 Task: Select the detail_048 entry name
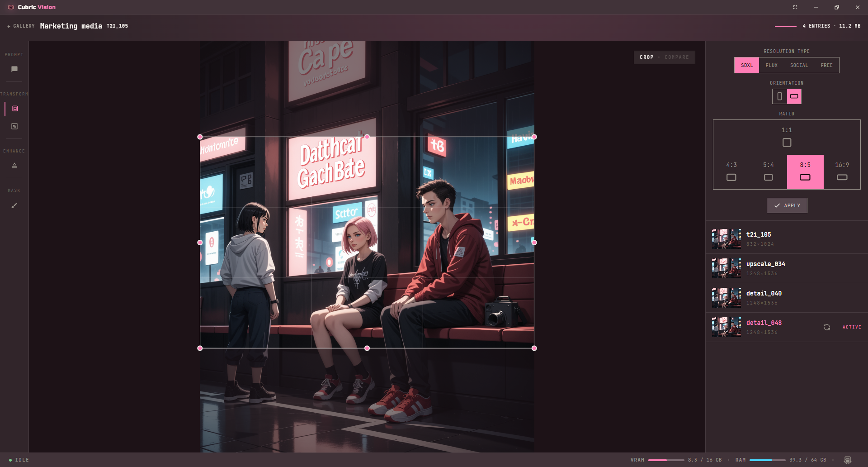(764, 323)
